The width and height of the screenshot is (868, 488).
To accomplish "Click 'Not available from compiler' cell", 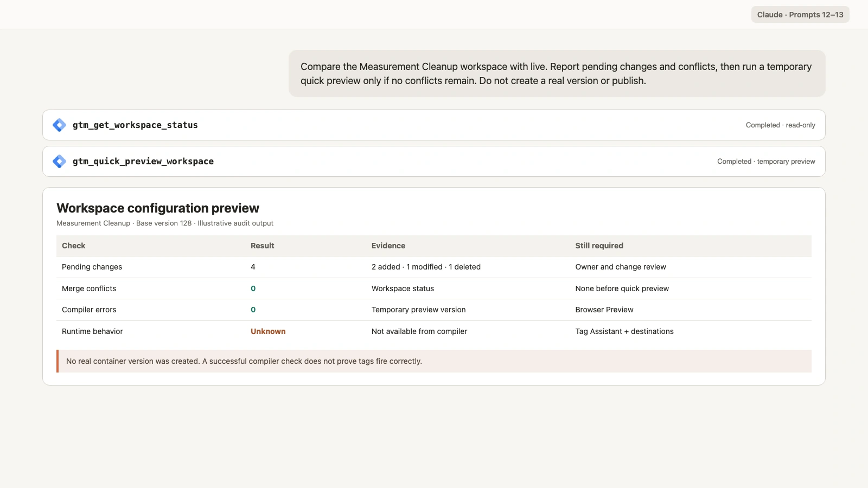I will pos(419,331).
